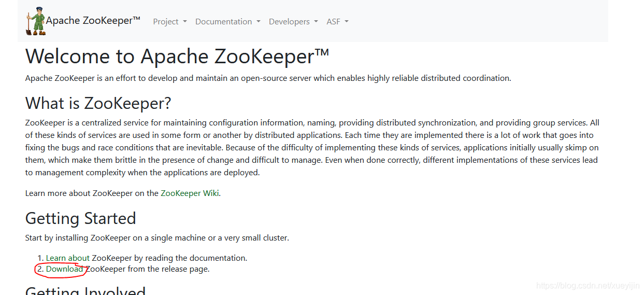
Task: Select the What is ZooKeeper? heading
Action: tap(98, 103)
